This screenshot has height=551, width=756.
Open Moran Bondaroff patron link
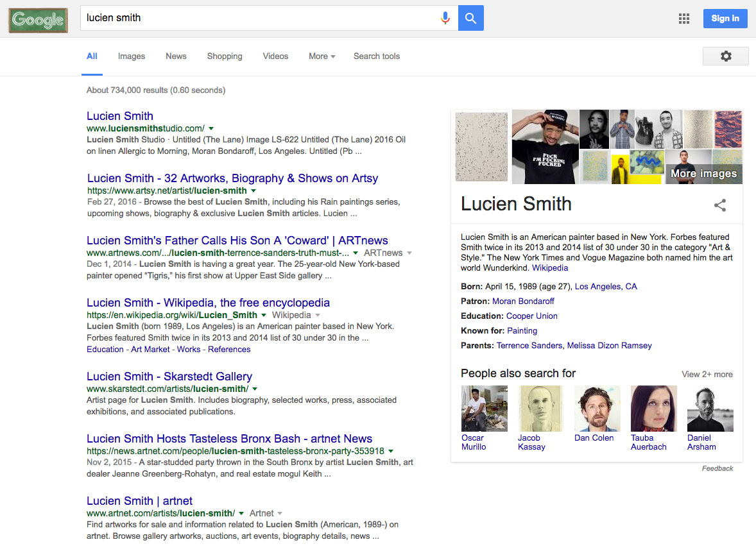(523, 301)
